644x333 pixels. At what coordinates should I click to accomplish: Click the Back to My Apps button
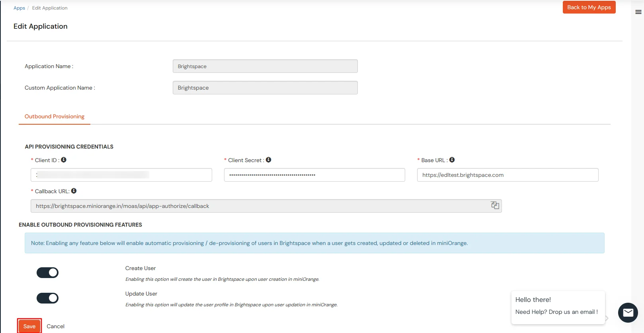tap(589, 7)
